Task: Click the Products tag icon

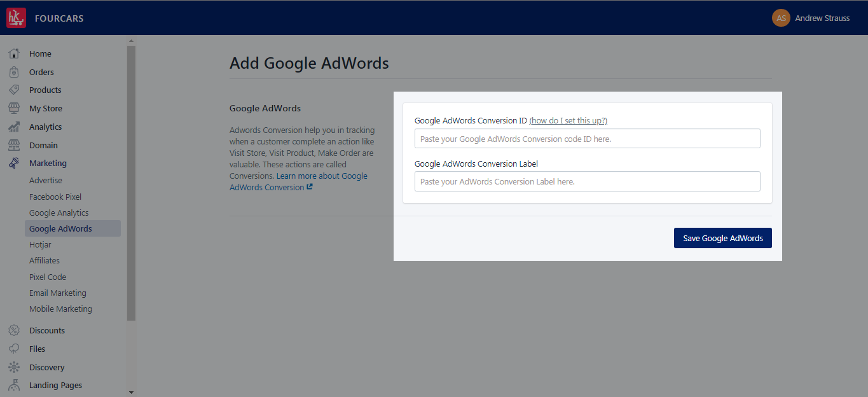Action: click(x=14, y=90)
